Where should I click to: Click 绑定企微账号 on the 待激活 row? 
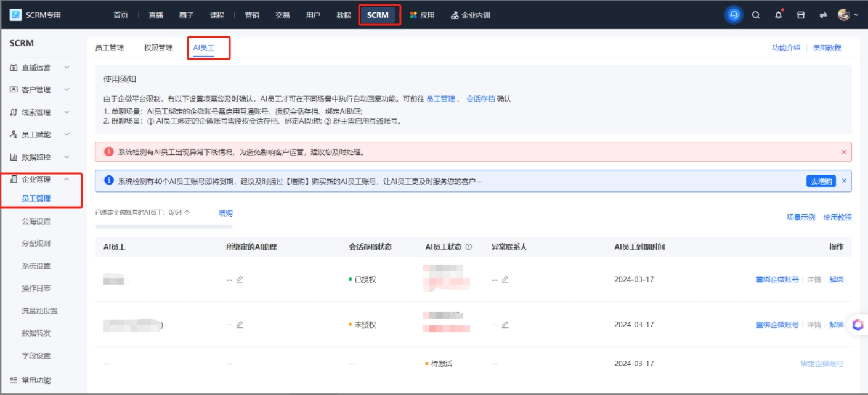coord(822,363)
